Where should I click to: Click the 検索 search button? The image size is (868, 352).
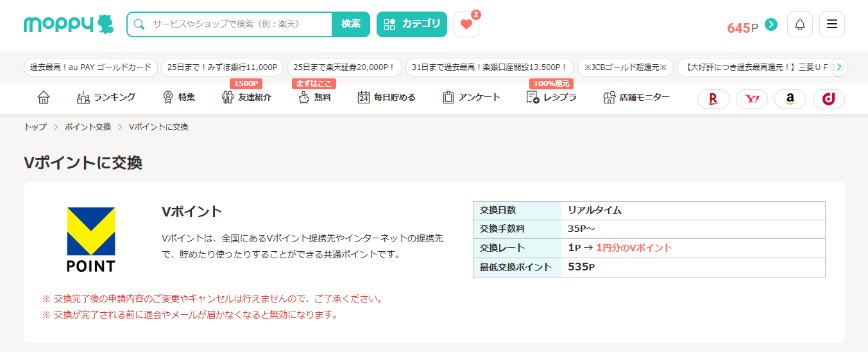tap(351, 24)
